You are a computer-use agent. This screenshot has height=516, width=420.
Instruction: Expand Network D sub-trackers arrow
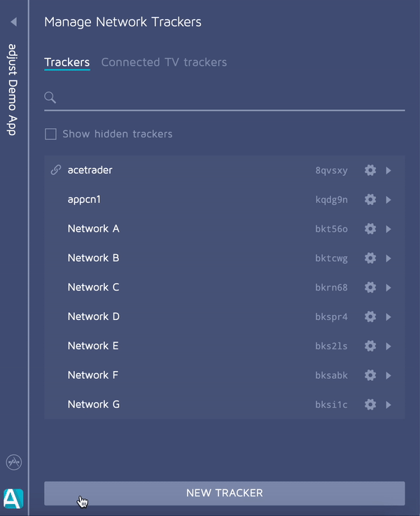click(388, 317)
